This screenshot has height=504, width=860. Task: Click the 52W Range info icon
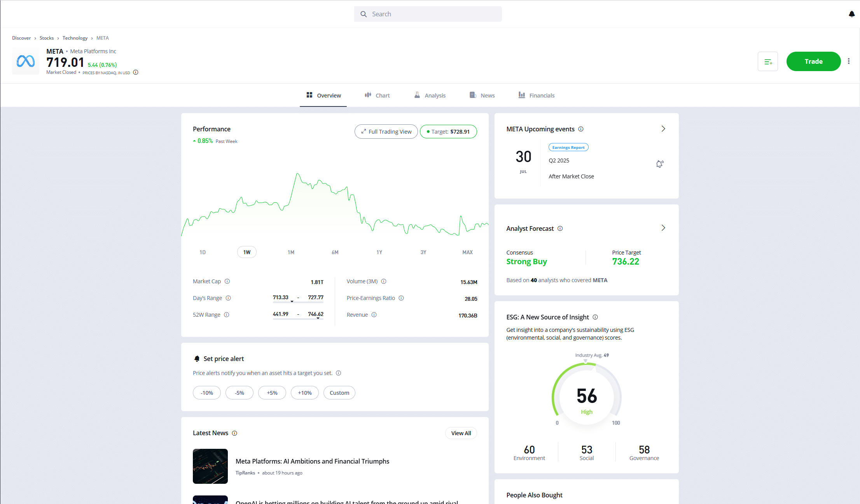(227, 315)
